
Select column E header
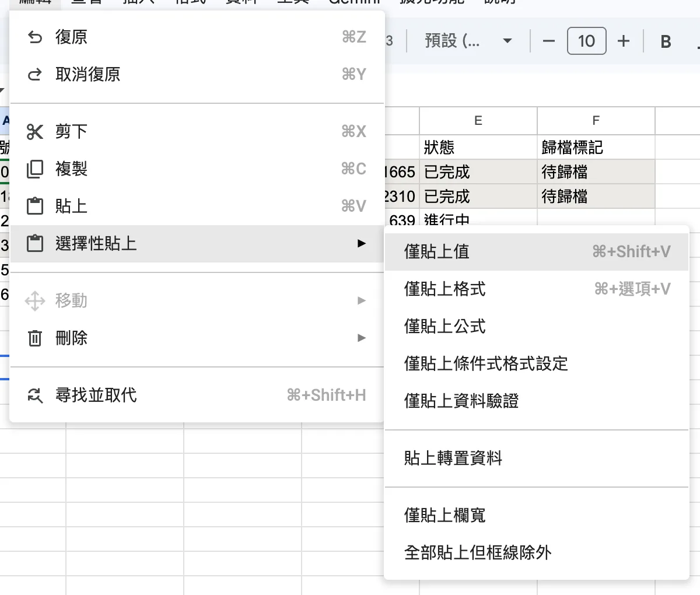[x=478, y=121]
